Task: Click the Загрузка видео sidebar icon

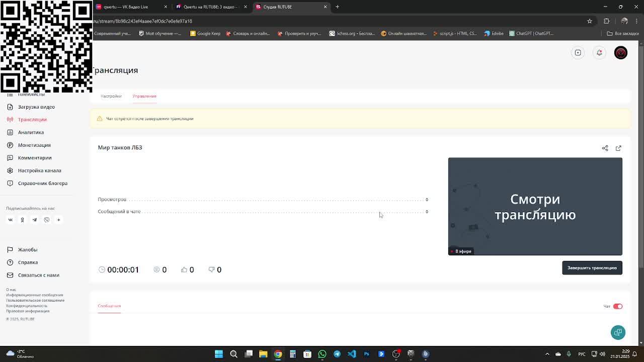Action: pos(10,107)
